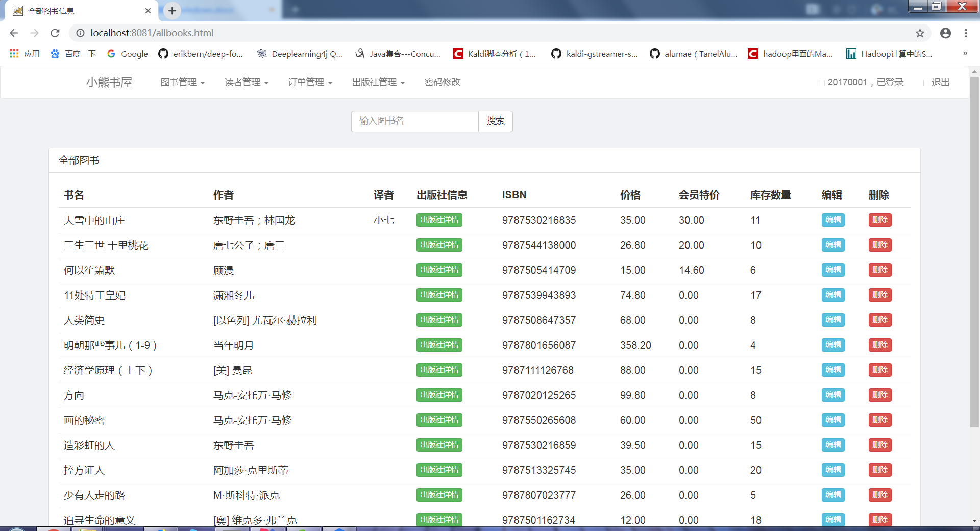Expand the 读者管理 dropdown menu
Screen dimensions: 980x531
[x=247, y=82]
